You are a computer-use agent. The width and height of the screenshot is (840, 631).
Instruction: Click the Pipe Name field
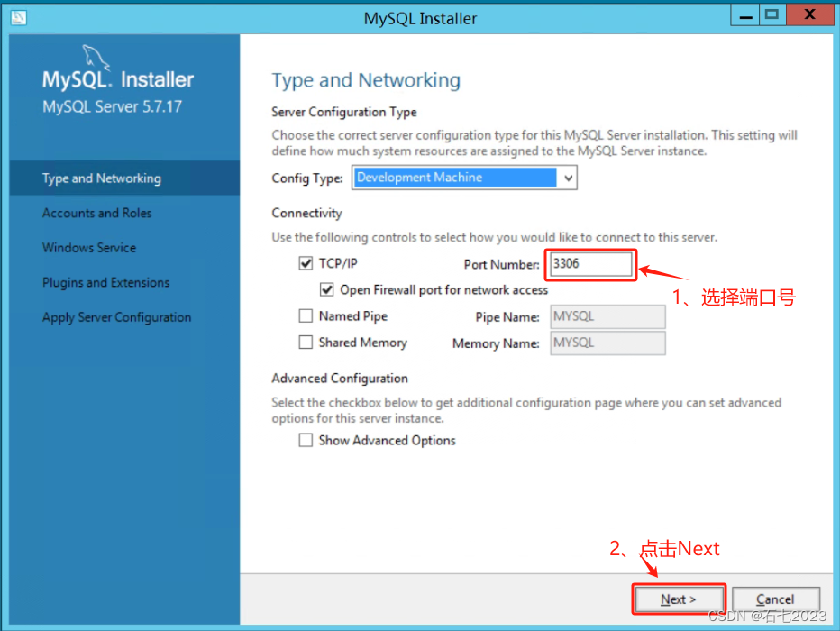pos(607,316)
